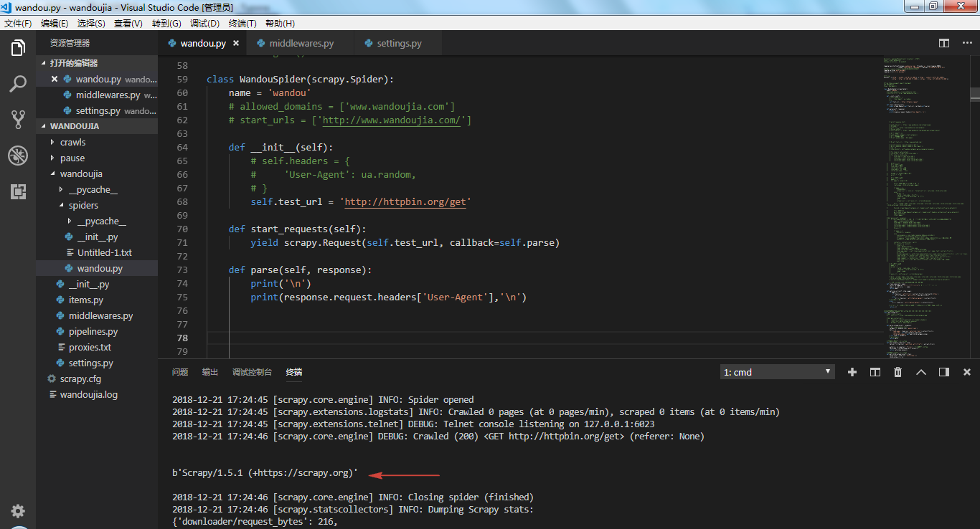Click the Python icon on middlewares.py tab
This screenshot has height=529, width=980.
(x=261, y=43)
